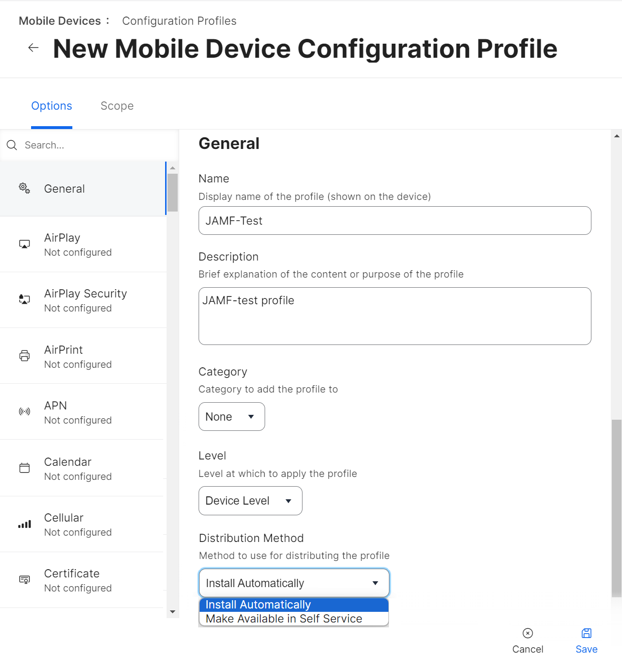Image resolution: width=622 pixels, height=672 pixels.
Task: Click the Certificate payload icon
Action: point(24,579)
